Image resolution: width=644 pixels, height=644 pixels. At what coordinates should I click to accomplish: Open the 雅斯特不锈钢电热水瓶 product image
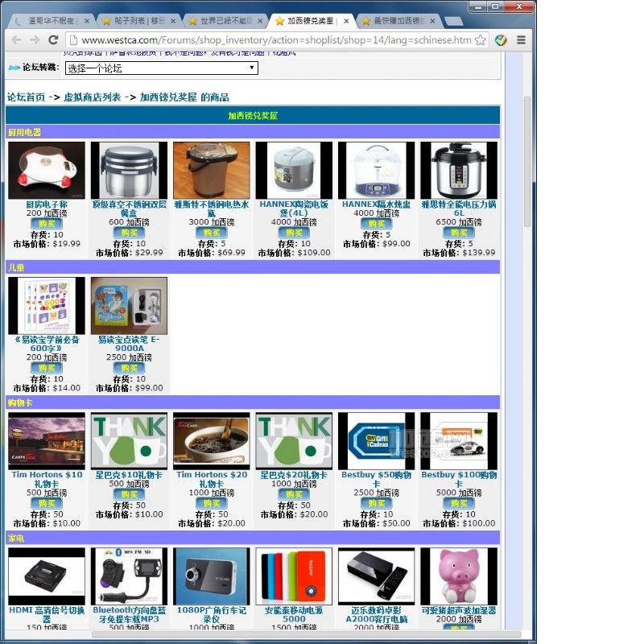point(212,171)
